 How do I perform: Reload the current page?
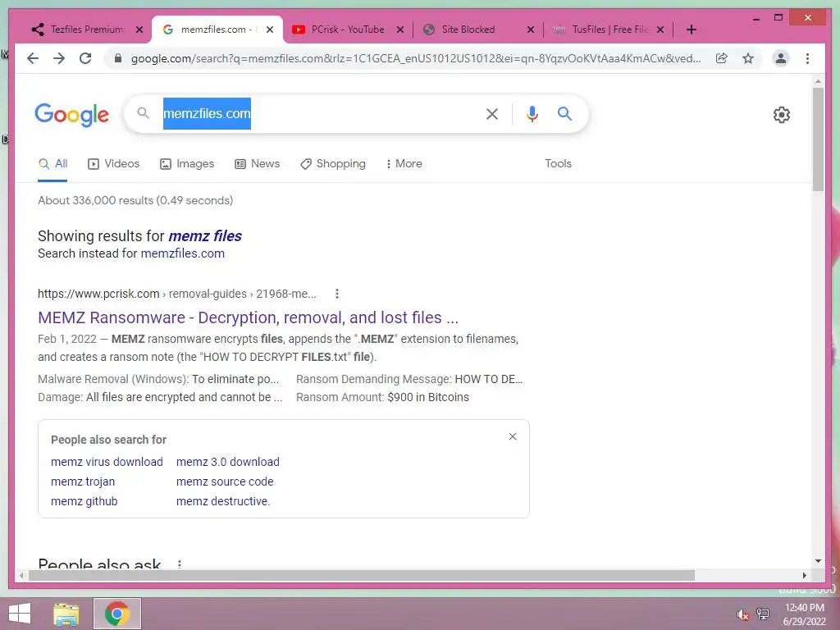(x=85, y=58)
